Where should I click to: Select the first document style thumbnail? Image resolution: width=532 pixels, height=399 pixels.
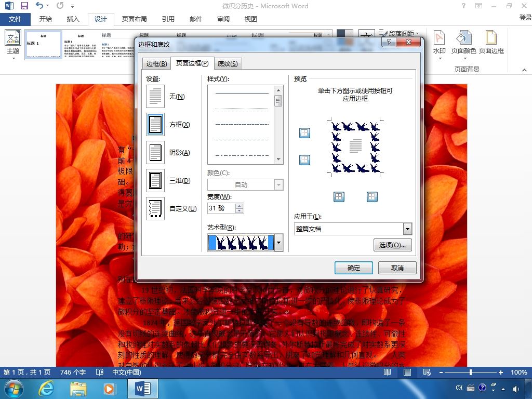[44, 45]
